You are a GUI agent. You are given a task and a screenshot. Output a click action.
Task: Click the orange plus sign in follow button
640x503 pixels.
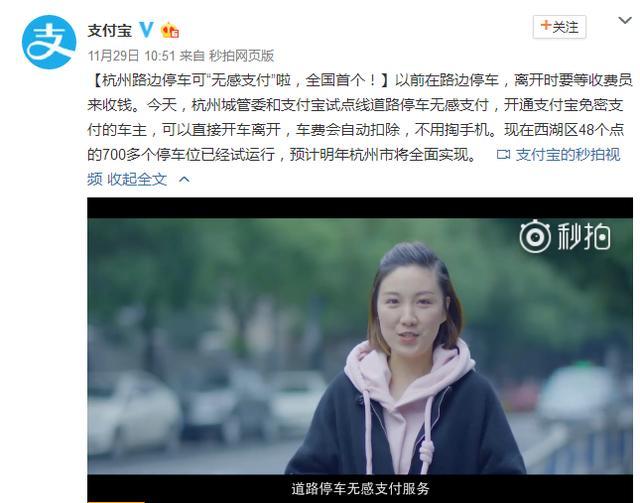545,25
